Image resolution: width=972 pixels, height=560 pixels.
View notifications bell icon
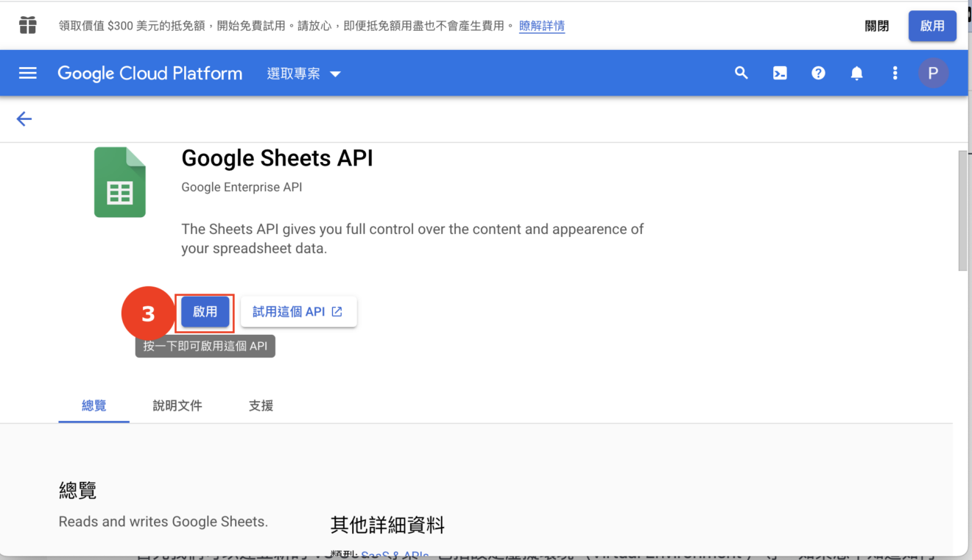coord(856,73)
